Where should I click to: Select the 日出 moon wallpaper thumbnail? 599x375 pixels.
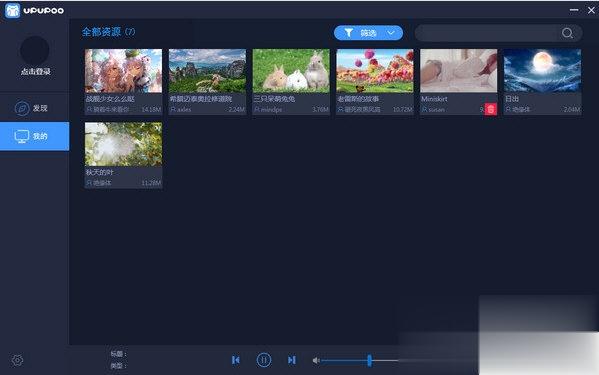click(x=542, y=71)
